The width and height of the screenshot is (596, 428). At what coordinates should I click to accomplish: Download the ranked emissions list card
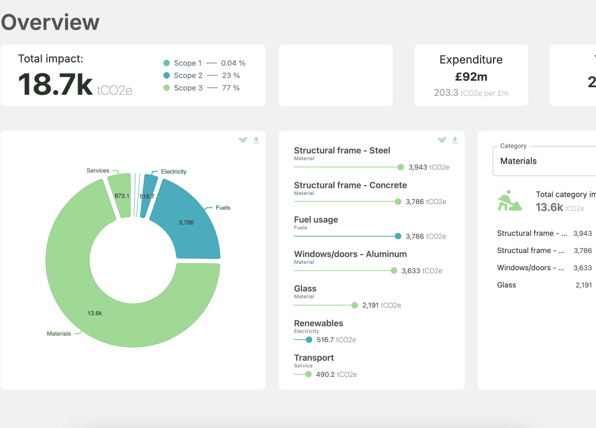coord(455,140)
